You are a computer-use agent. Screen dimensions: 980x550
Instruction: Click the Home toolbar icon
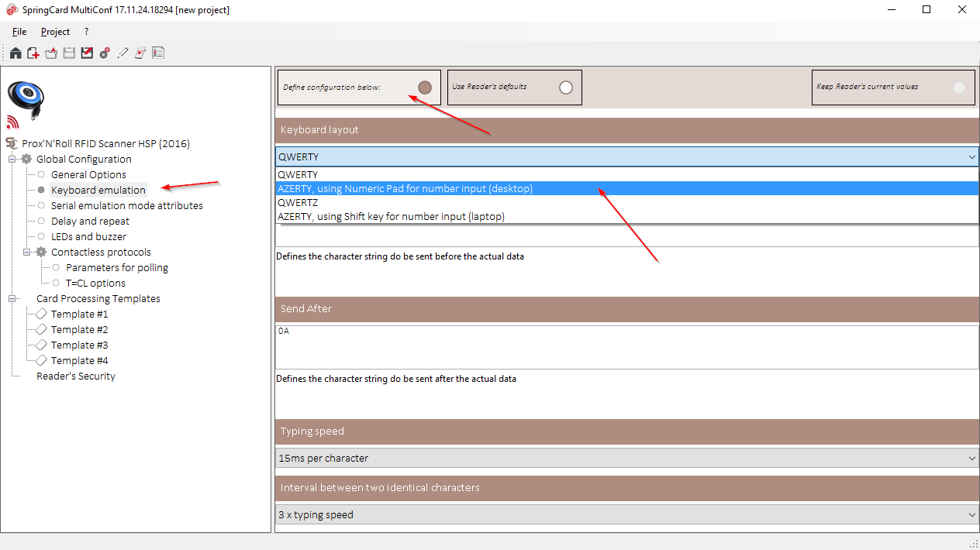click(x=16, y=53)
